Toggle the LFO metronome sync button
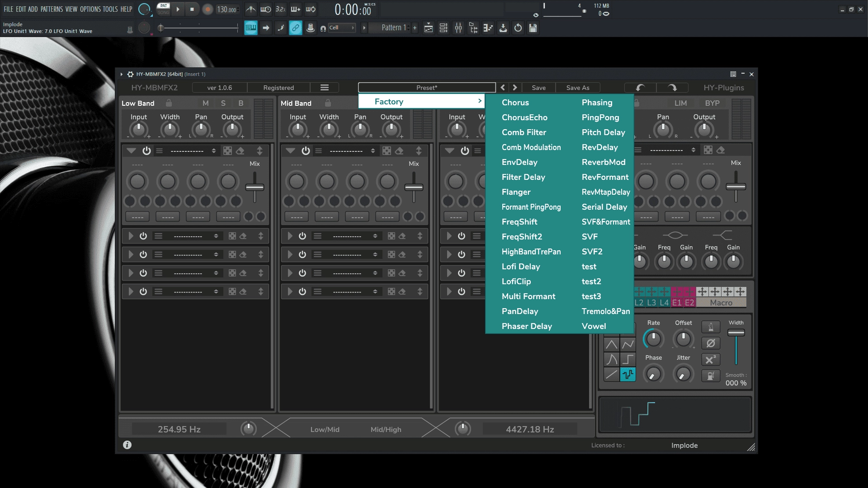 coord(711,327)
